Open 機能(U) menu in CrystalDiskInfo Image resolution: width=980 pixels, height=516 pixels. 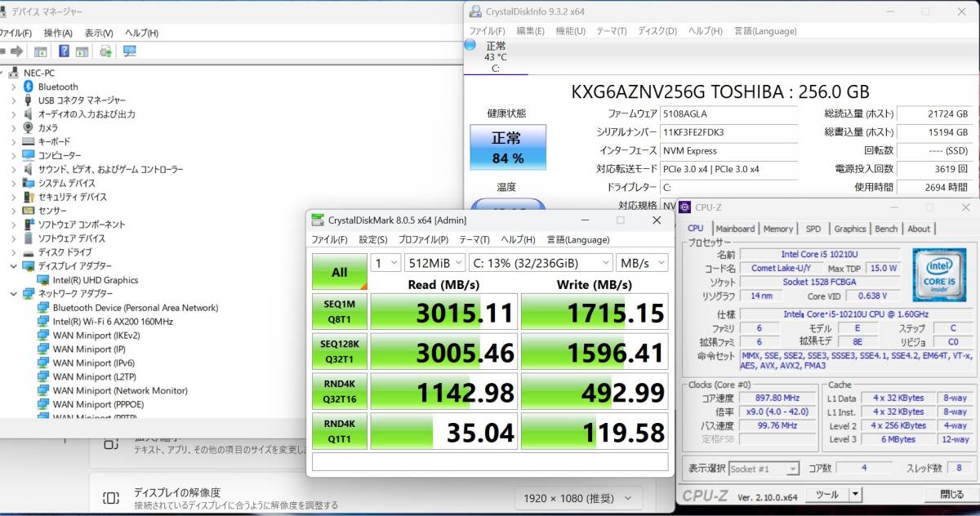(570, 31)
